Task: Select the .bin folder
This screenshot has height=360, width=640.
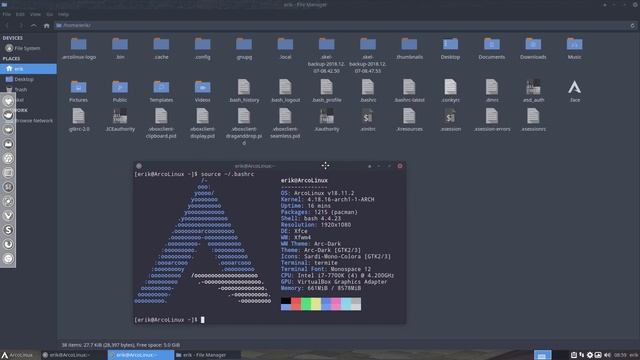Action: point(120,49)
